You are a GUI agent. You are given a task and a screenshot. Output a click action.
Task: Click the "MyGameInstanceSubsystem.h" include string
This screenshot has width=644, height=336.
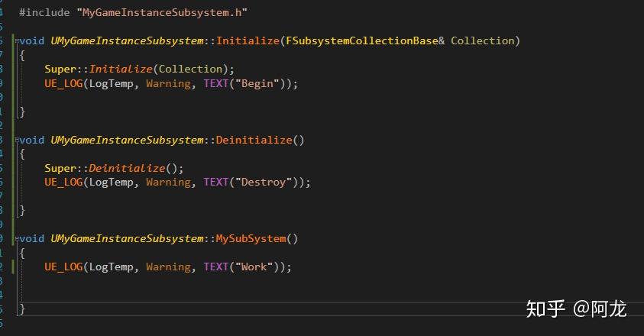(162, 13)
